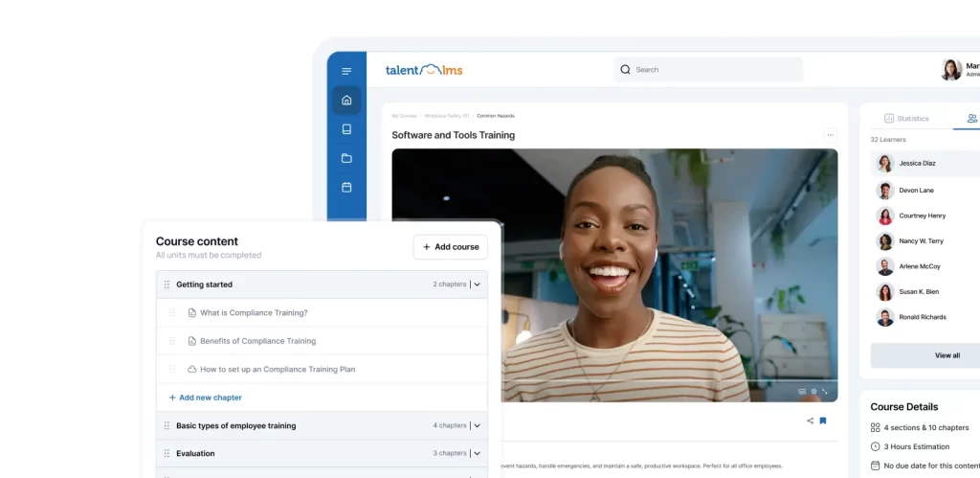This screenshot has width=980, height=478.
Task: Share this course unit
Action: 810,421
